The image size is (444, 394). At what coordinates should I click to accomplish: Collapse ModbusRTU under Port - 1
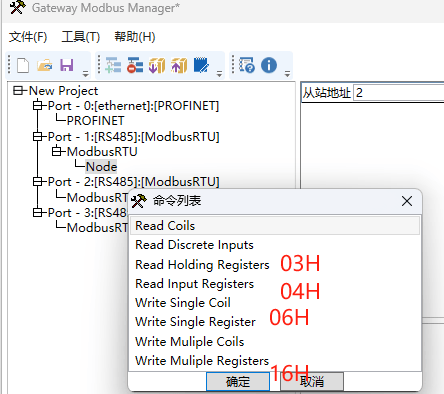pos(57,152)
